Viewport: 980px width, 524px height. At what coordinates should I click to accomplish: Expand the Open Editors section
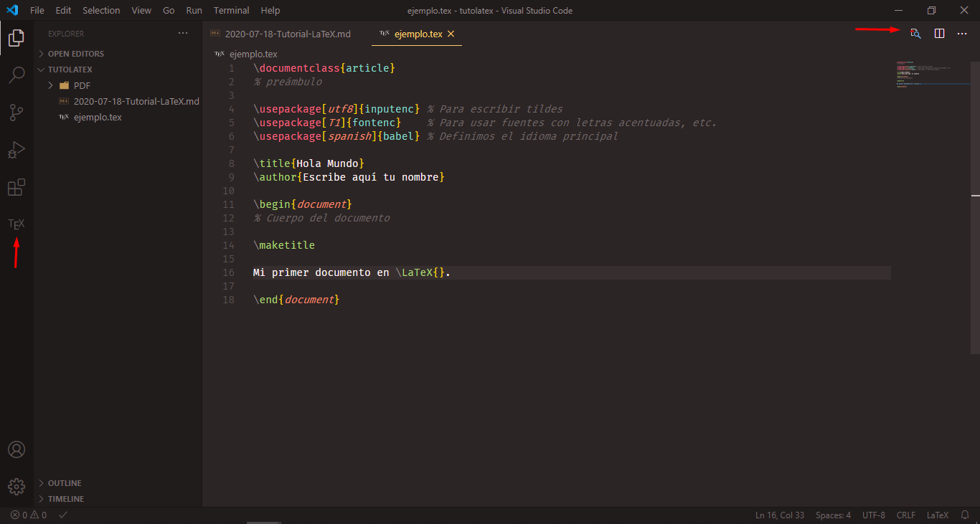coord(75,54)
